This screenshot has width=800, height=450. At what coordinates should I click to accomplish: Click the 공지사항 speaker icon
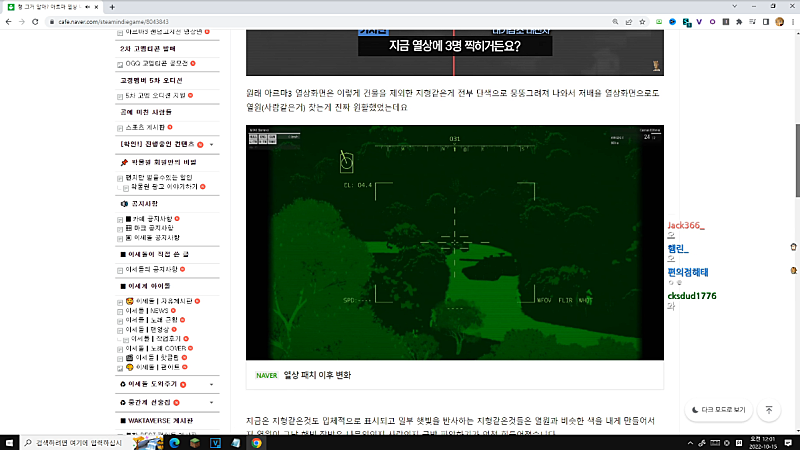click(124, 204)
